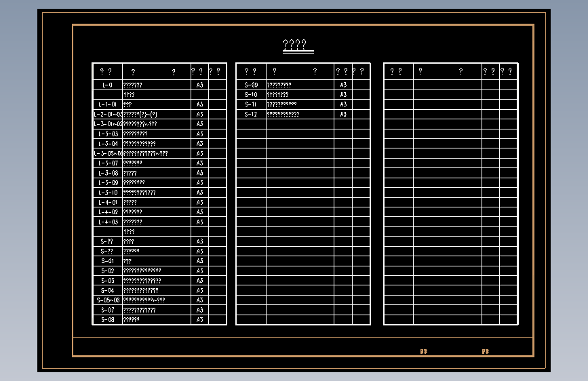Click the description text in the L-2-01~03 row
The image size is (588, 381).
pos(140,115)
